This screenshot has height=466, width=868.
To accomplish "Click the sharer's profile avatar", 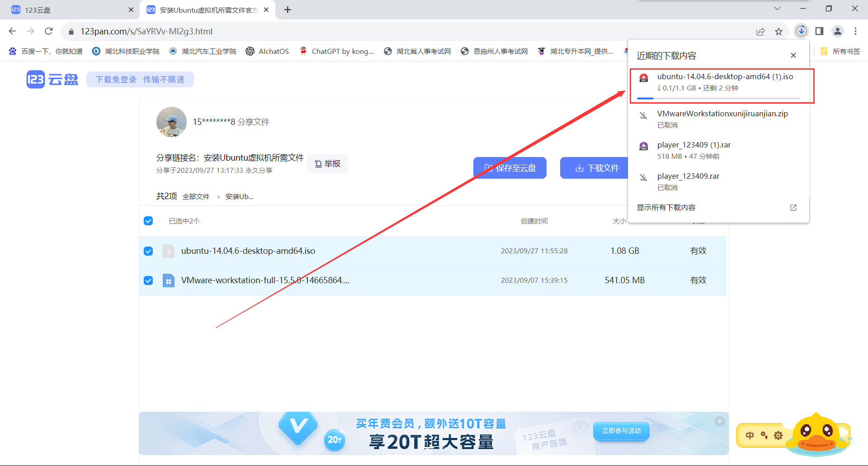I will (x=171, y=122).
